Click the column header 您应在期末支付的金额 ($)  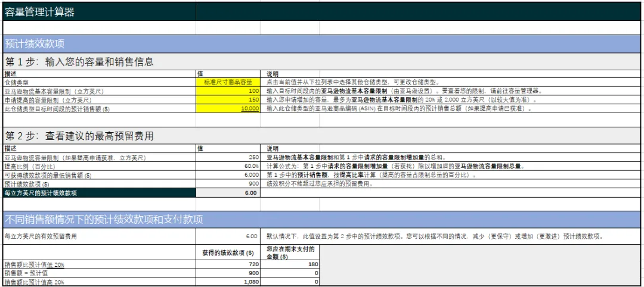coord(290,251)
